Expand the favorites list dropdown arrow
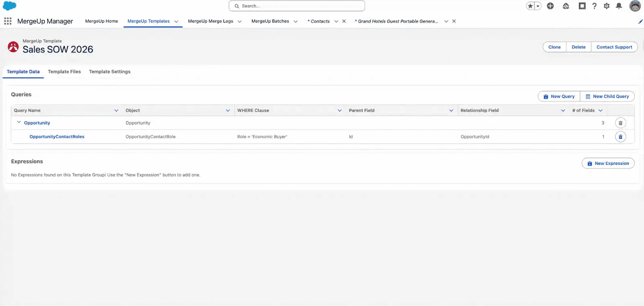The image size is (644, 306). pyautogui.click(x=538, y=6)
